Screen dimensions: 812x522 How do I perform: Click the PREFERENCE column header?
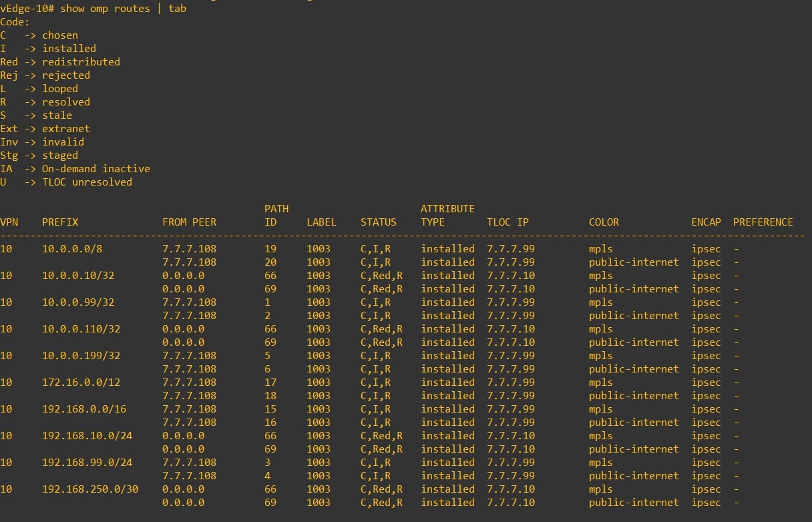click(x=763, y=222)
